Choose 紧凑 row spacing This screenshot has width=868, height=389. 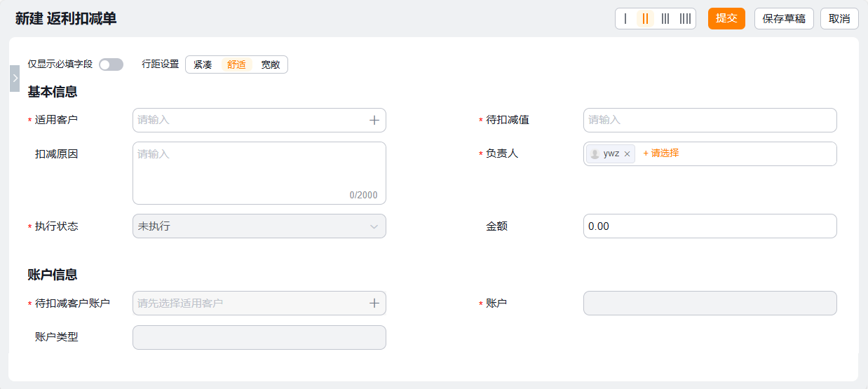[203, 64]
